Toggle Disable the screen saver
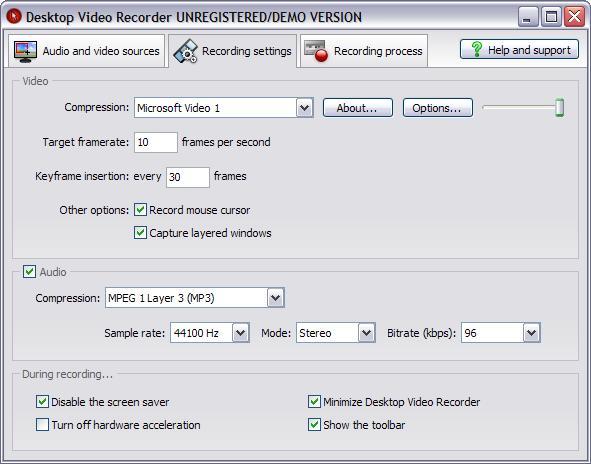Viewport: 591px width, 464px height. [x=42, y=402]
